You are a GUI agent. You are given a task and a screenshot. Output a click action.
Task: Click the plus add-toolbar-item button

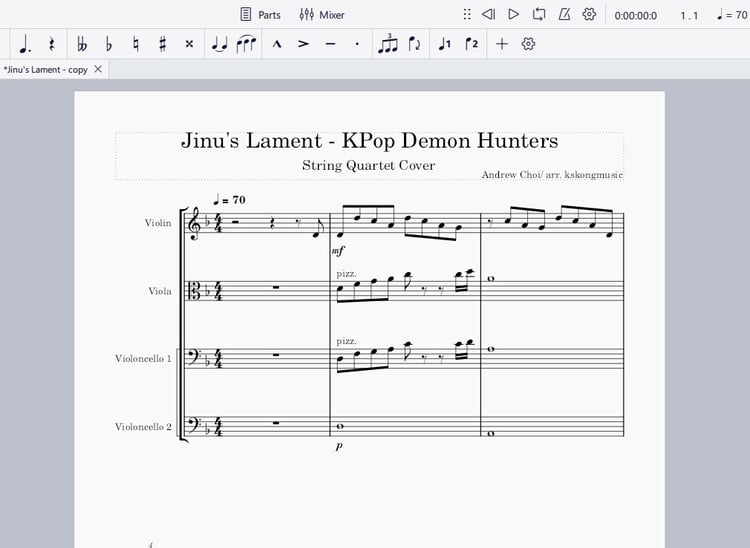(x=502, y=44)
